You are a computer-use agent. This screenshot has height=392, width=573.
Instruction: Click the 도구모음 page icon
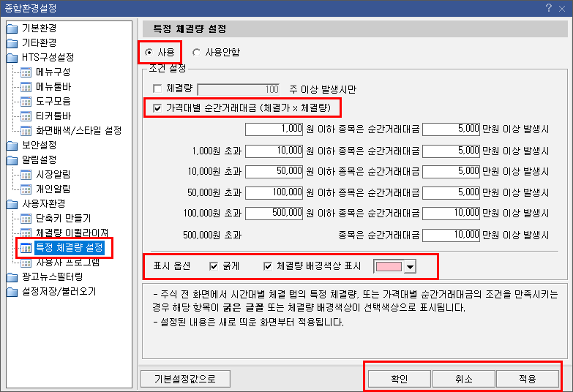tap(26, 102)
